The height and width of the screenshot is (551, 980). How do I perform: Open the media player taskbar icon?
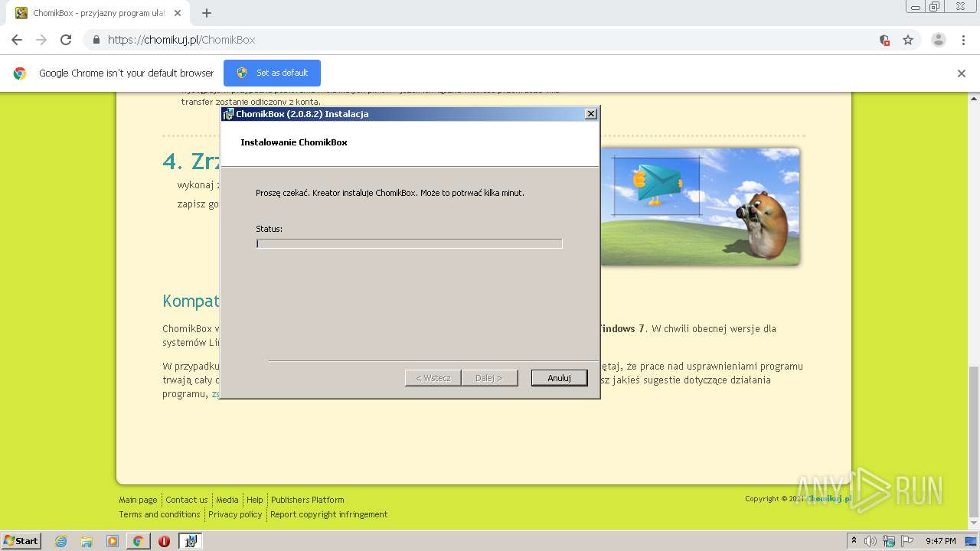pyautogui.click(x=113, y=541)
